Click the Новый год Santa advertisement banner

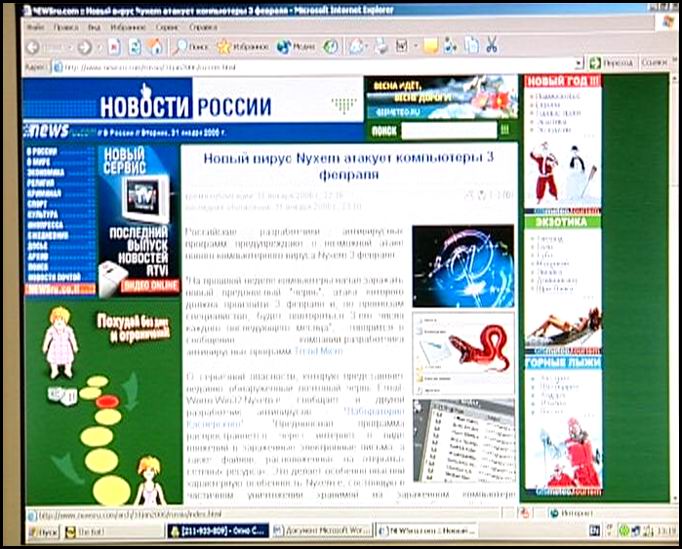pos(563,144)
